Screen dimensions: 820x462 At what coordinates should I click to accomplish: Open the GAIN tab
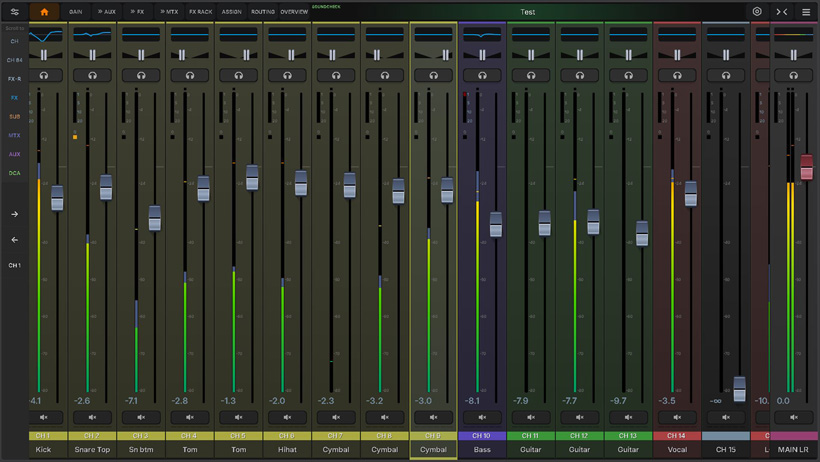[x=75, y=12]
